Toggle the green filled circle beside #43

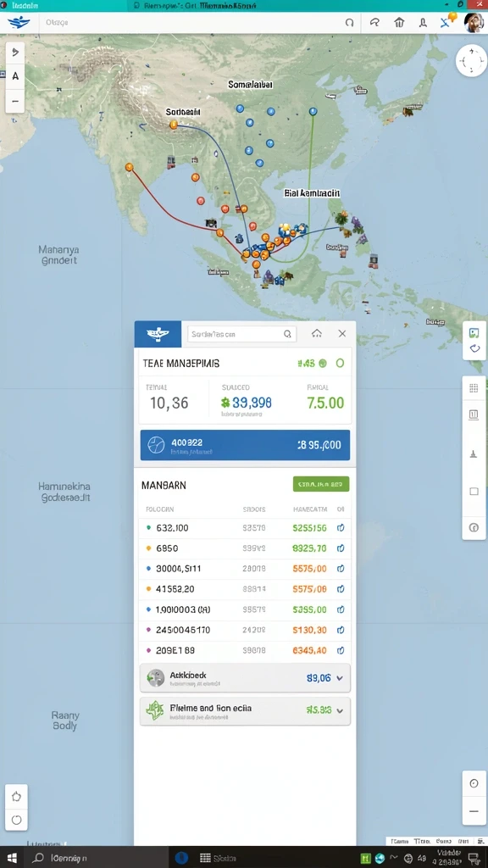coord(323,363)
